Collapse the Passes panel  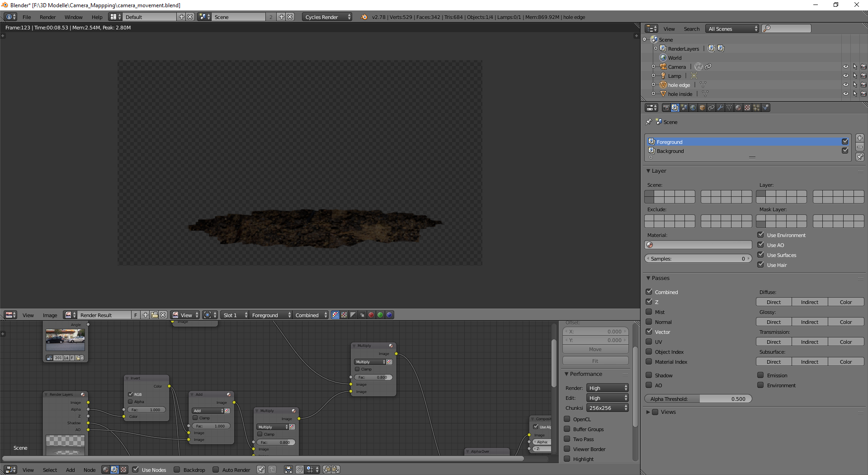(x=648, y=278)
